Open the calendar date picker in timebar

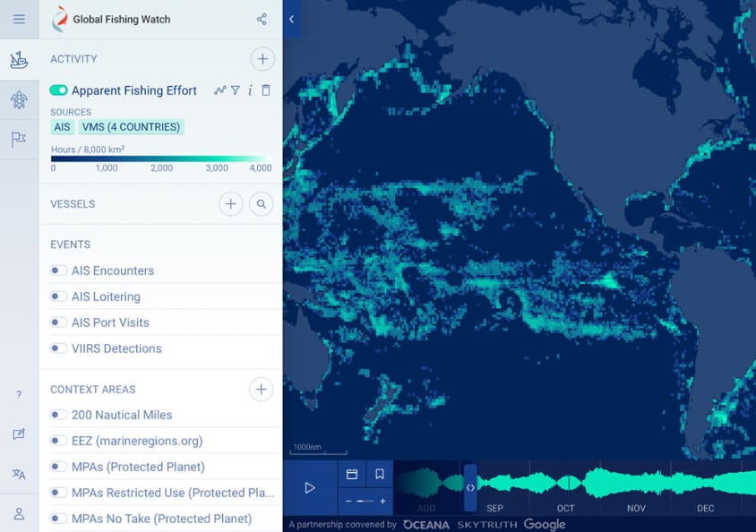[352, 475]
